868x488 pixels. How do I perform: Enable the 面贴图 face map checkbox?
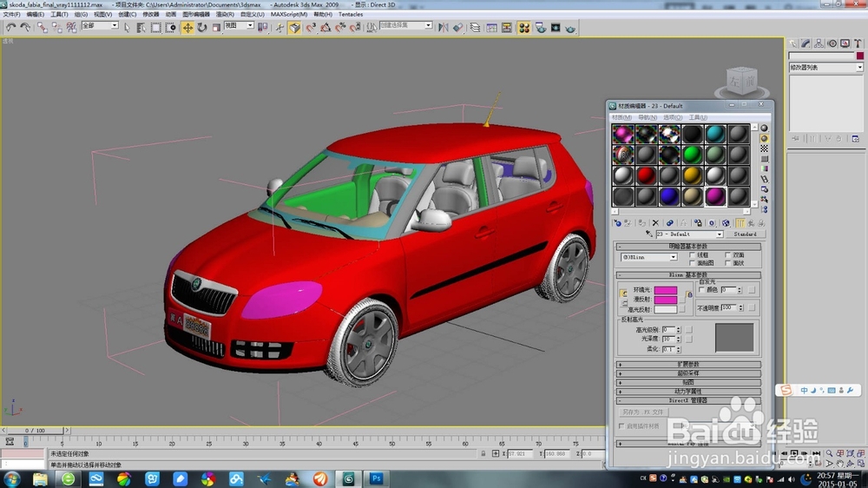click(692, 263)
